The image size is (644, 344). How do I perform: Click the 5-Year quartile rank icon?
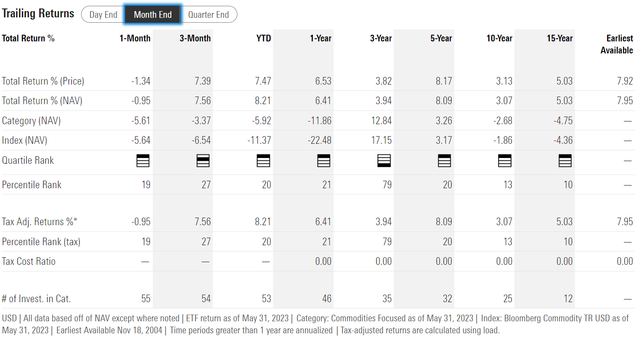point(444,161)
